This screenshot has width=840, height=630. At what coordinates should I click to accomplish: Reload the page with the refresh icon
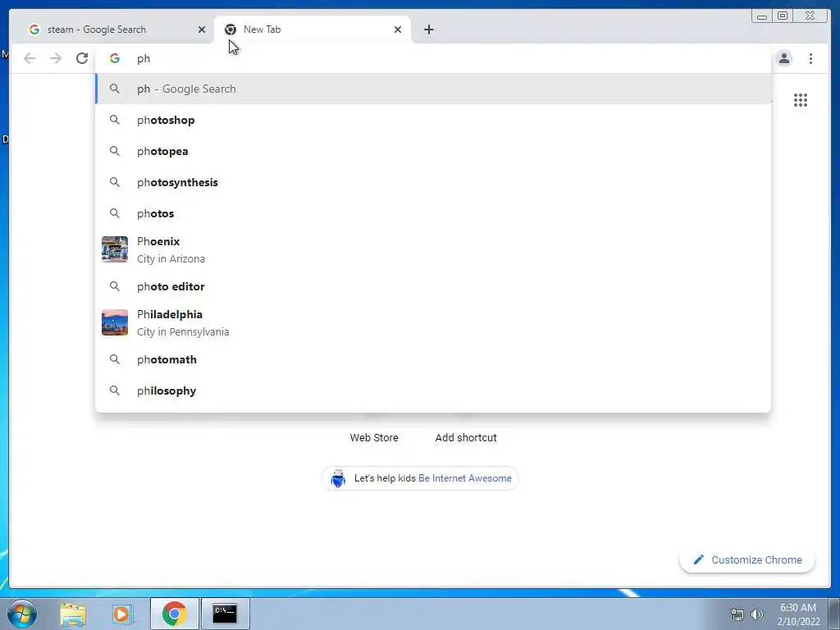[x=82, y=58]
